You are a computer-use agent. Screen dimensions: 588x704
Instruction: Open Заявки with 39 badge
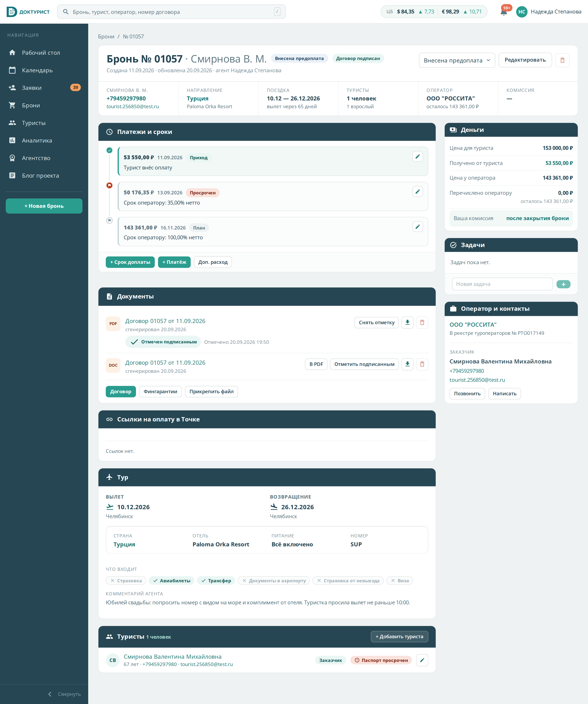[x=44, y=88]
